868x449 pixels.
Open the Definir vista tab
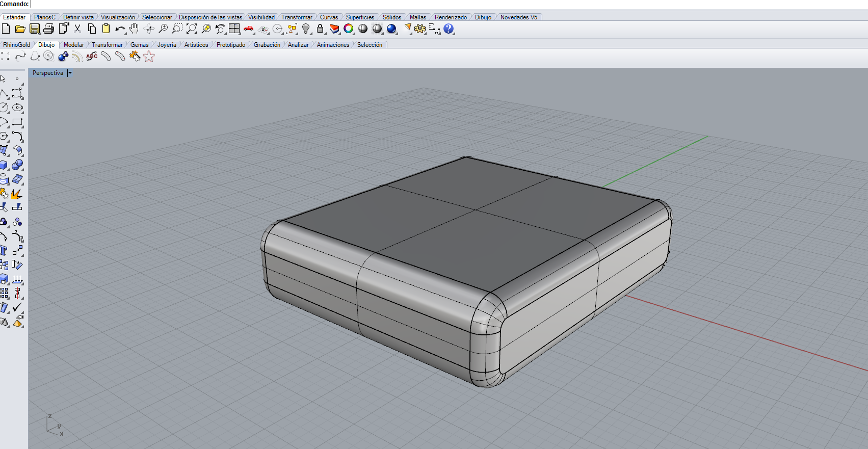[x=78, y=17]
